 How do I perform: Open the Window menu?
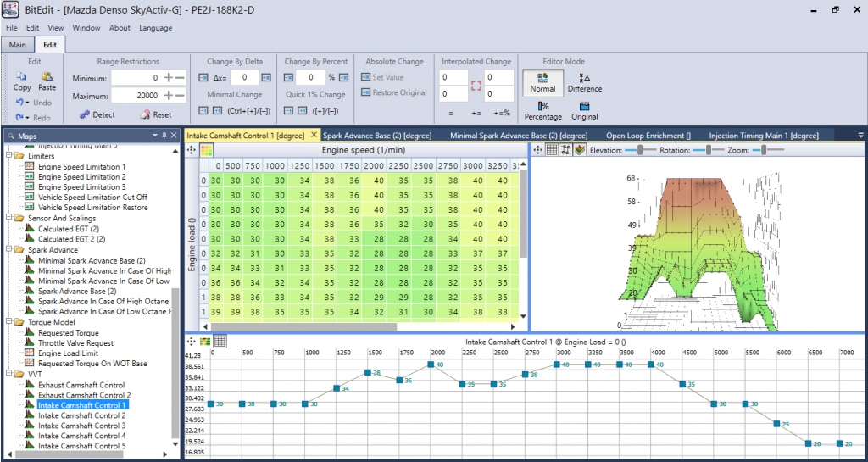86,28
